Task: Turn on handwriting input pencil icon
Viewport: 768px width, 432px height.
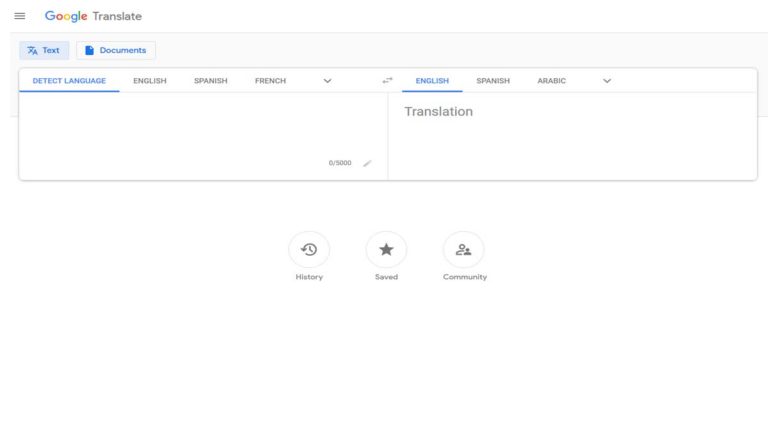Action: point(367,163)
